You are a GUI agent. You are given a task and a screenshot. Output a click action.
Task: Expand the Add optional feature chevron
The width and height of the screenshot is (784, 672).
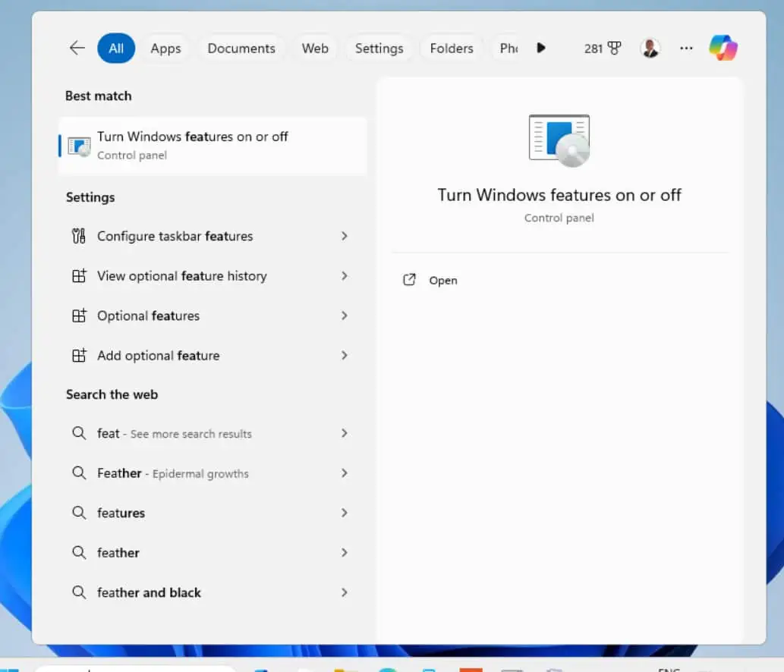[344, 356]
